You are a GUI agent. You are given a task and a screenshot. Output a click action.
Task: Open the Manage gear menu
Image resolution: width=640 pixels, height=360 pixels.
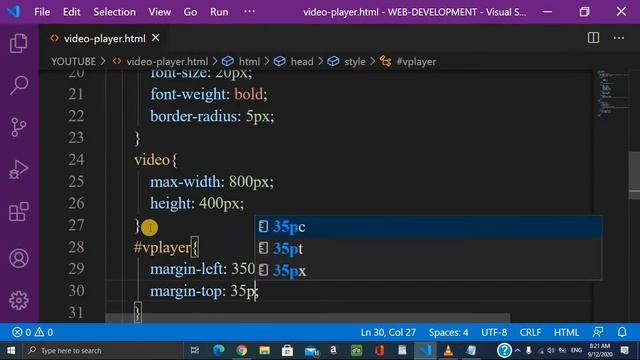tap(19, 301)
